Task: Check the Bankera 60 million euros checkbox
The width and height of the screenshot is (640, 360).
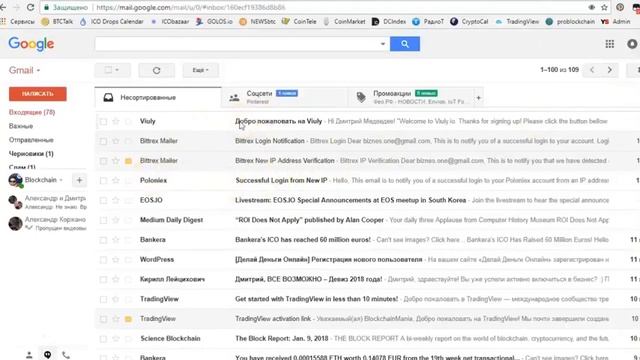Action: (x=103, y=240)
